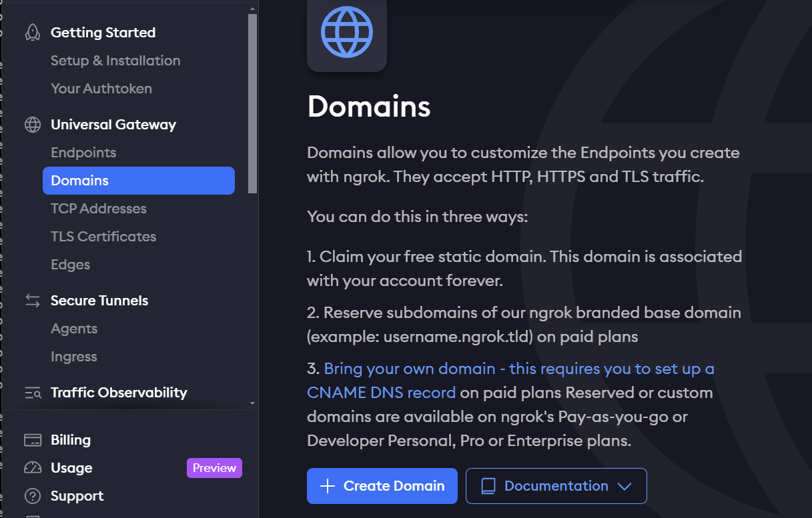Click the book icon on Documentation button
The width and height of the screenshot is (812, 518).
click(488, 486)
